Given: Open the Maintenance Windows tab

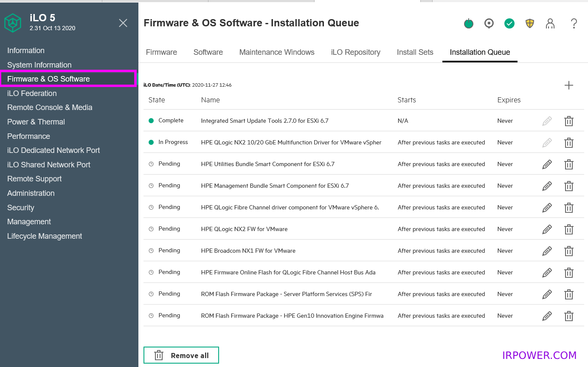Looking at the screenshot, I should pyautogui.click(x=277, y=52).
